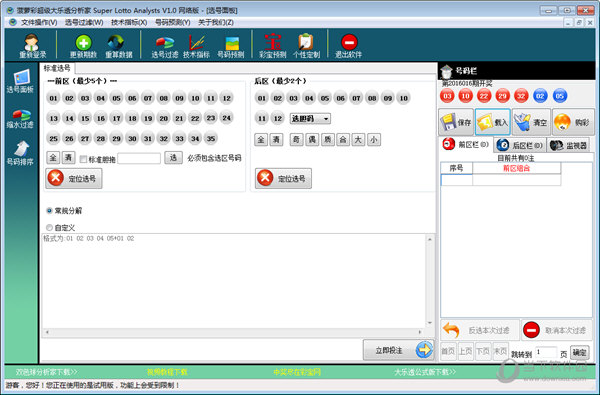Select 号码排序 in the left sidebar
Viewport: 600px width, 395px height.
coord(21,153)
